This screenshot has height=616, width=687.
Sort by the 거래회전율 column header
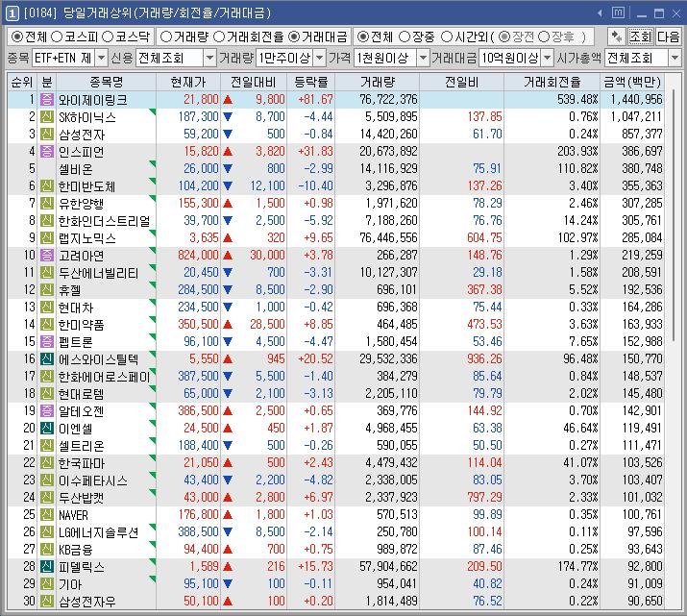coord(552,82)
